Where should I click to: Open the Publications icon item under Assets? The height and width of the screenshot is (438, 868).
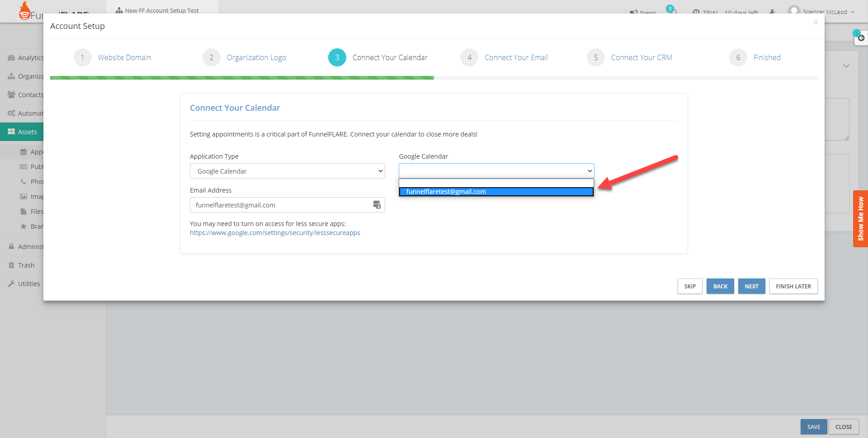[24, 167]
